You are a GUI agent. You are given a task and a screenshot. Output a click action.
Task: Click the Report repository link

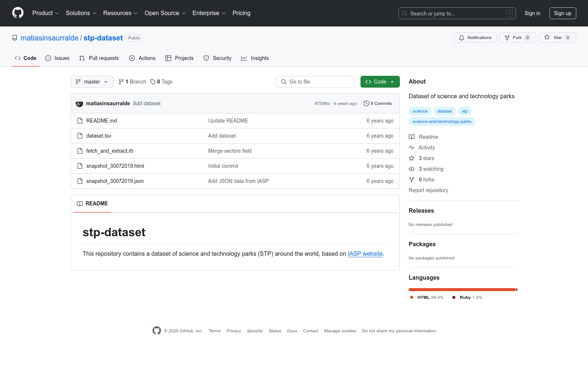(428, 190)
